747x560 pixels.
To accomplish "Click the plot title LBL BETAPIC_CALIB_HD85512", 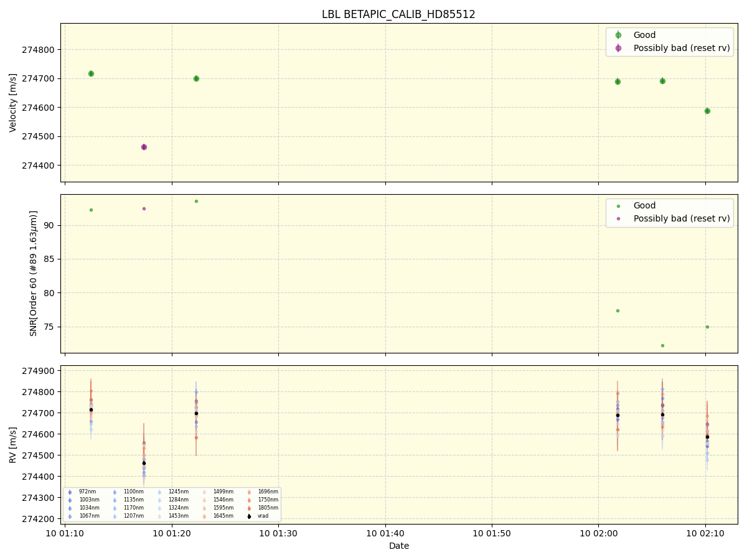I will [x=398, y=14].
